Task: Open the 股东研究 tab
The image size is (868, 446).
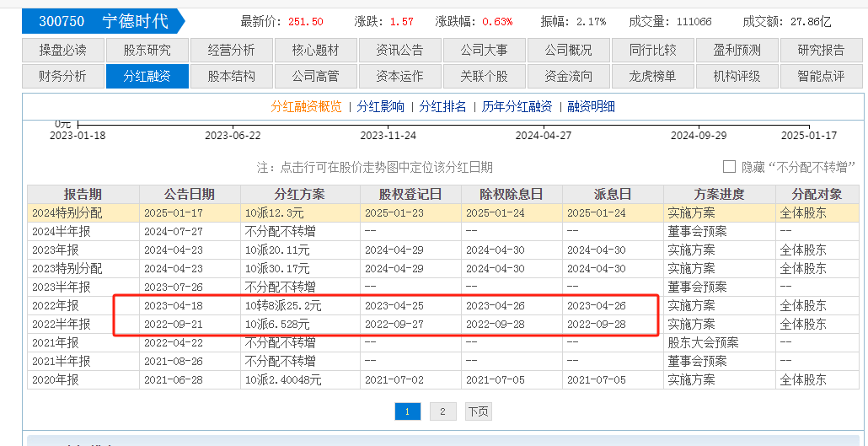Action: tap(147, 51)
